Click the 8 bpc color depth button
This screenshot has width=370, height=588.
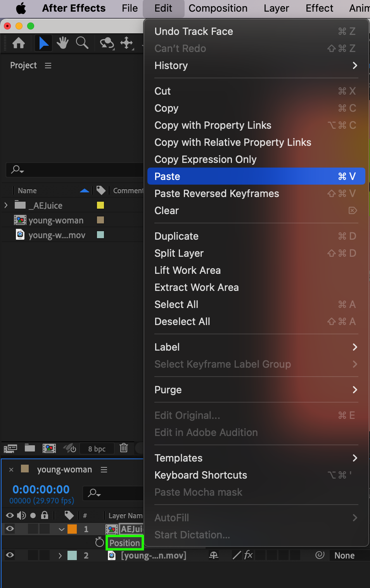(x=97, y=449)
